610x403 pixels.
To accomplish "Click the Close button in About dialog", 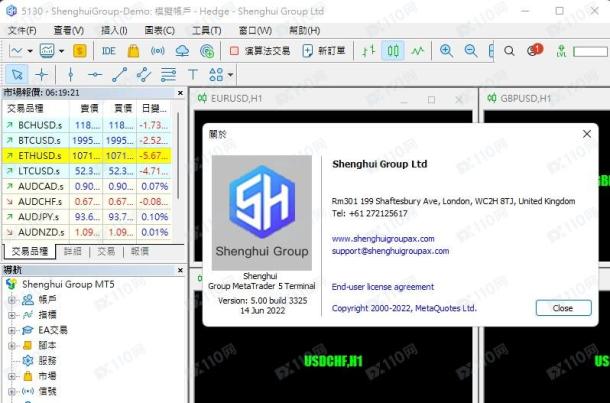I will click(x=563, y=308).
